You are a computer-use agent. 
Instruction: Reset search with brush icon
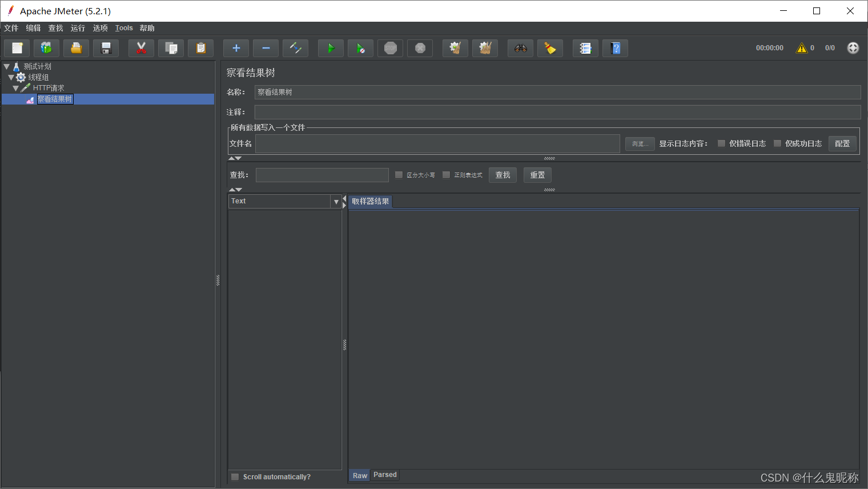point(550,49)
